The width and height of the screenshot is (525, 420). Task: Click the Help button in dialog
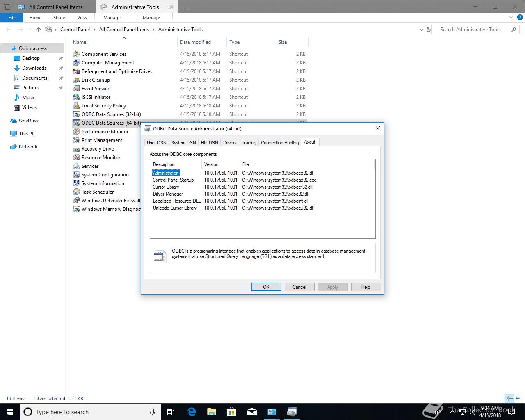coord(366,287)
